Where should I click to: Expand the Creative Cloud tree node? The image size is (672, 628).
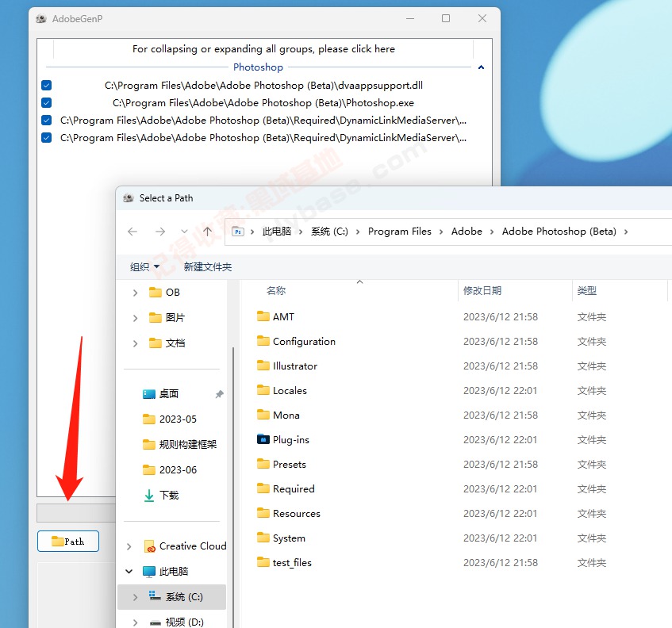pyautogui.click(x=129, y=546)
